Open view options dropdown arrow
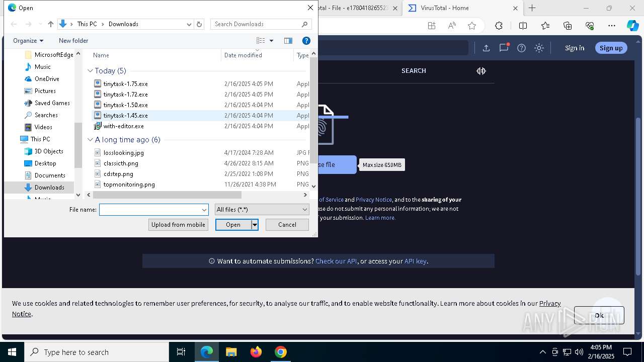This screenshot has width=644, height=362. [272, 41]
